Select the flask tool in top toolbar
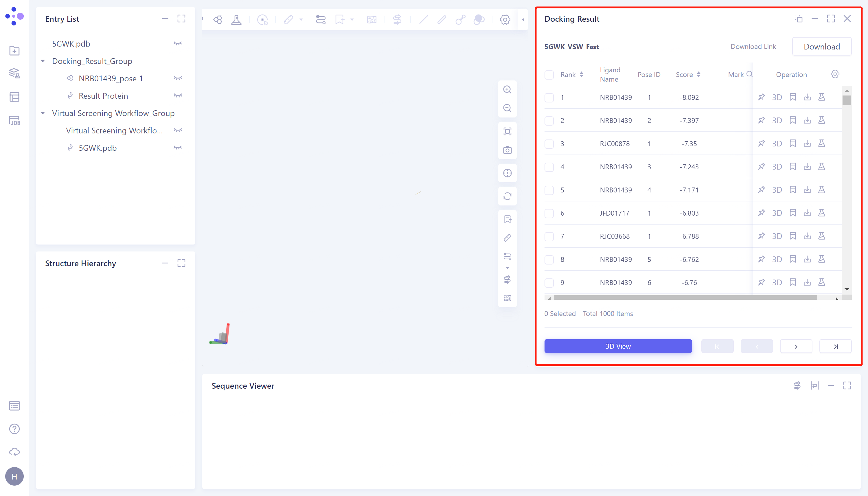The height and width of the screenshot is (496, 868). (x=236, y=19)
